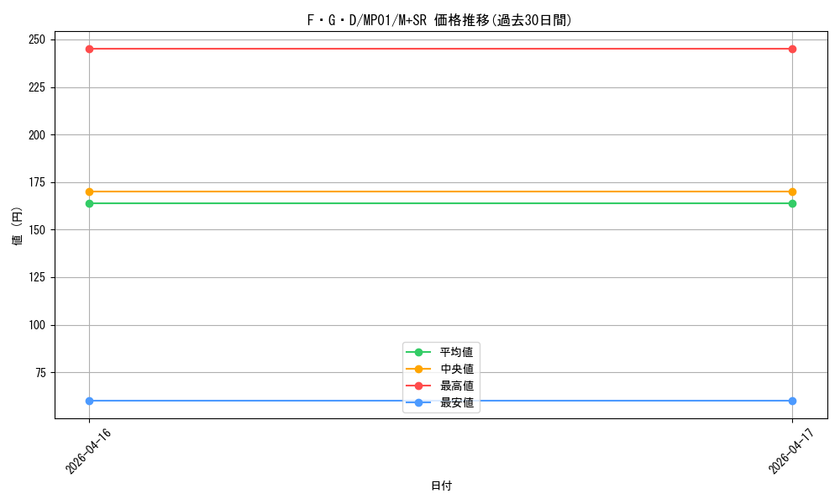Click the y-axis tick label 225
The height and width of the screenshot is (504, 840).
pyautogui.click(x=37, y=87)
